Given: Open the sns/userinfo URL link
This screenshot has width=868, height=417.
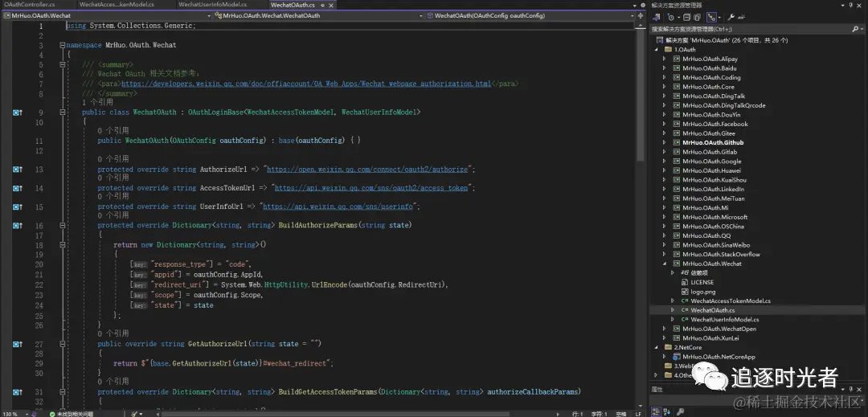Looking at the screenshot, I should pos(338,206).
